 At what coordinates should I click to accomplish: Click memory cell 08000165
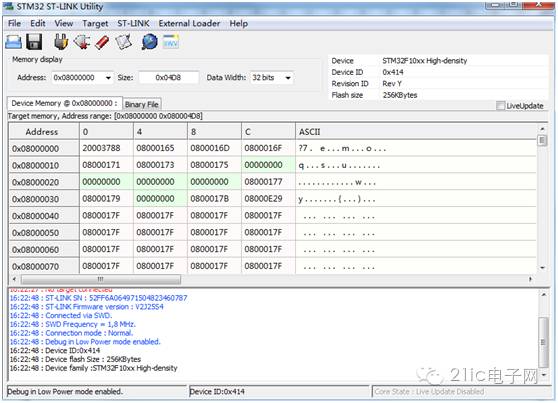point(160,148)
